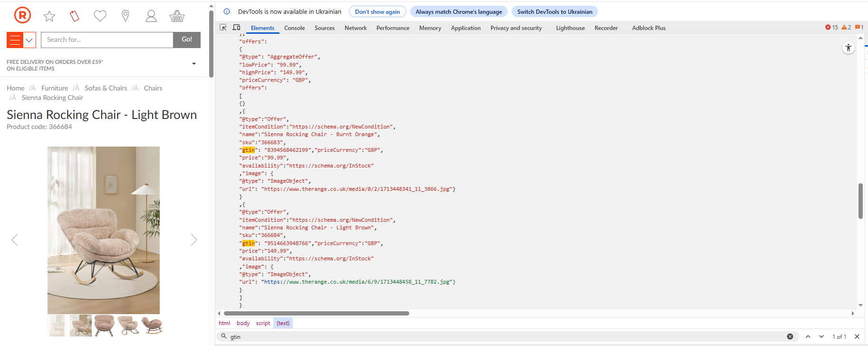Select body in the DevTools breadcrumb
This screenshot has height=346, width=868.
tap(243, 323)
